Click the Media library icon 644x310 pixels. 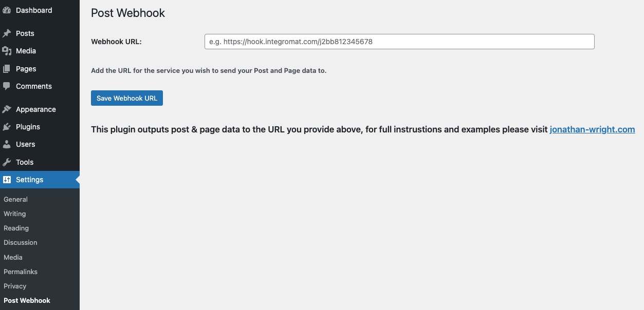pos(7,51)
